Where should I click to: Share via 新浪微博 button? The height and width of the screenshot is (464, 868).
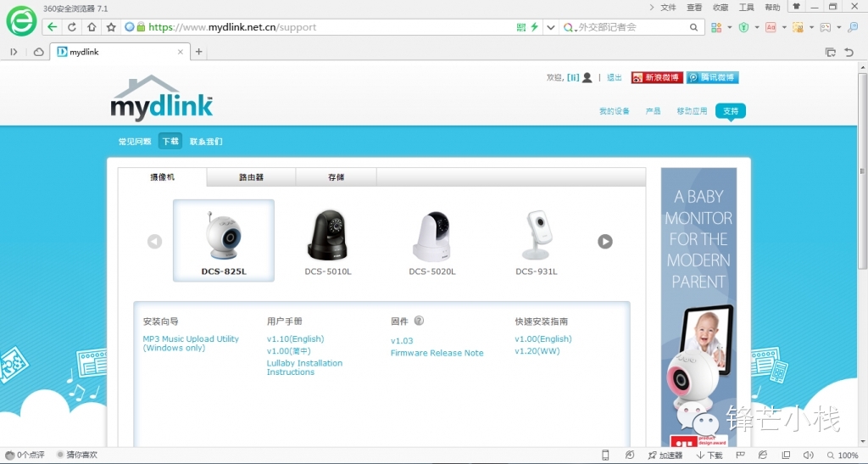click(657, 77)
